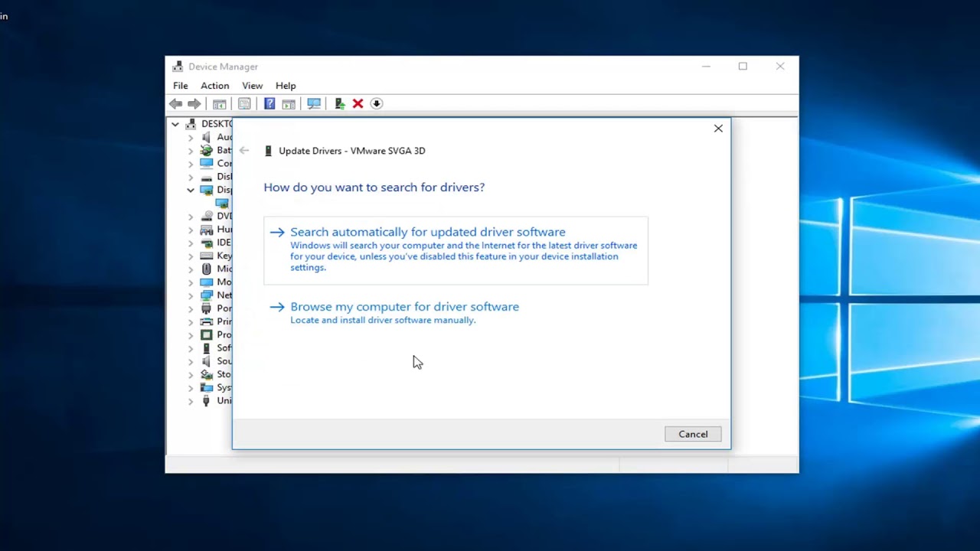
Task: Click the Forward arrow in Device Manager toolbar
Action: (194, 103)
